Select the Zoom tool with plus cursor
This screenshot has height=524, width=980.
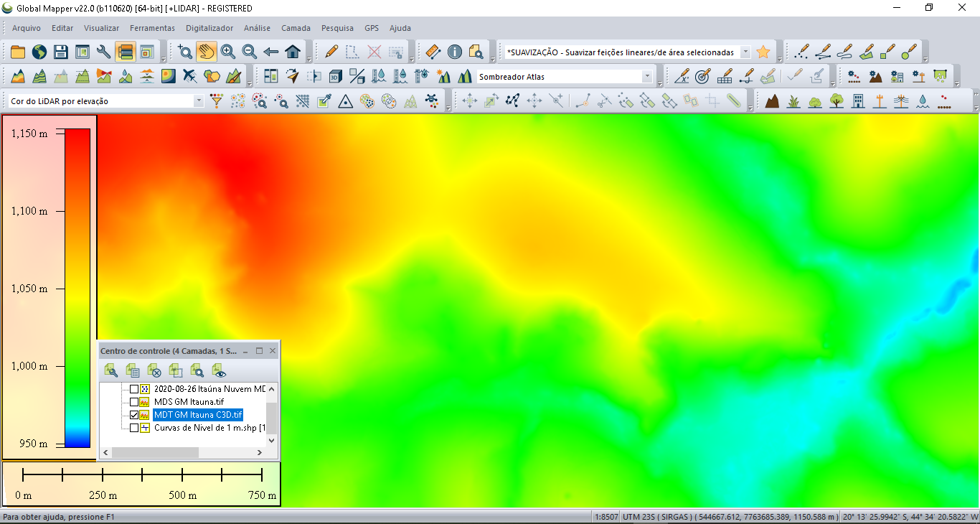185,52
